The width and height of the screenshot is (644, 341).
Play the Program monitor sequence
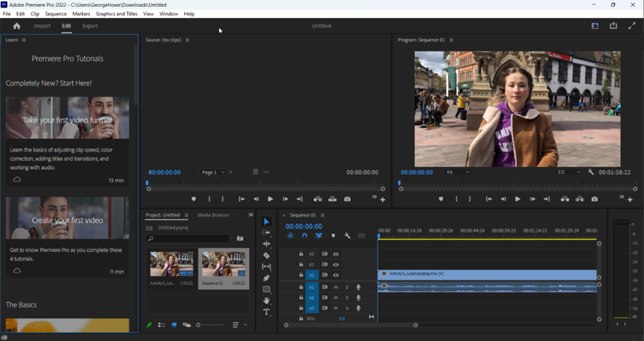point(517,199)
